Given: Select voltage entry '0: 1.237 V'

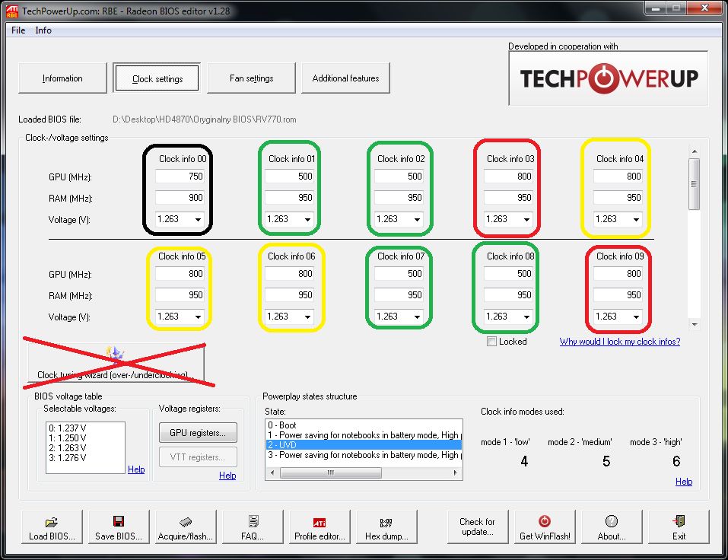Looking at the screenshot, I should 67,428.
